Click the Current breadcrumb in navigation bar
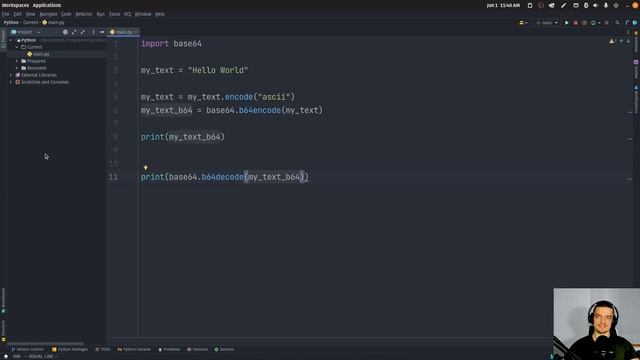The width and height of the screenshot is (640, 360). tap(30, 22)
